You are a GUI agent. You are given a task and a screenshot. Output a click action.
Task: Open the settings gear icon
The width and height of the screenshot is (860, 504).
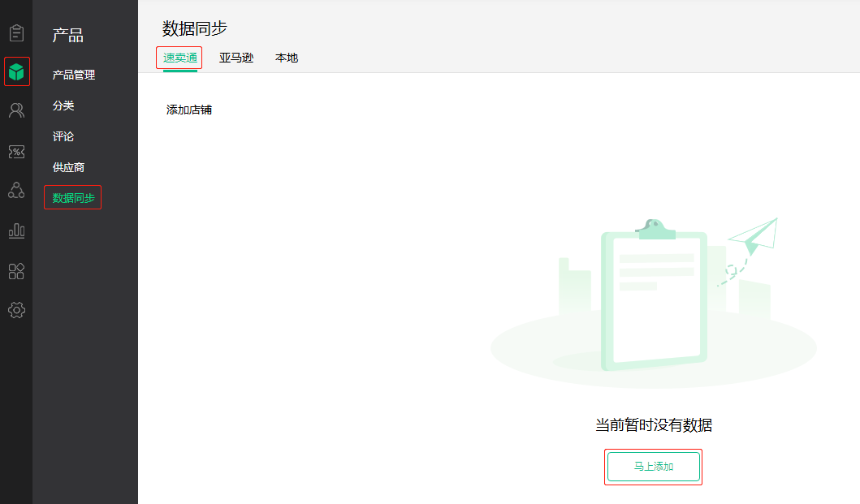pyautogui.click(x=16, y=310)
